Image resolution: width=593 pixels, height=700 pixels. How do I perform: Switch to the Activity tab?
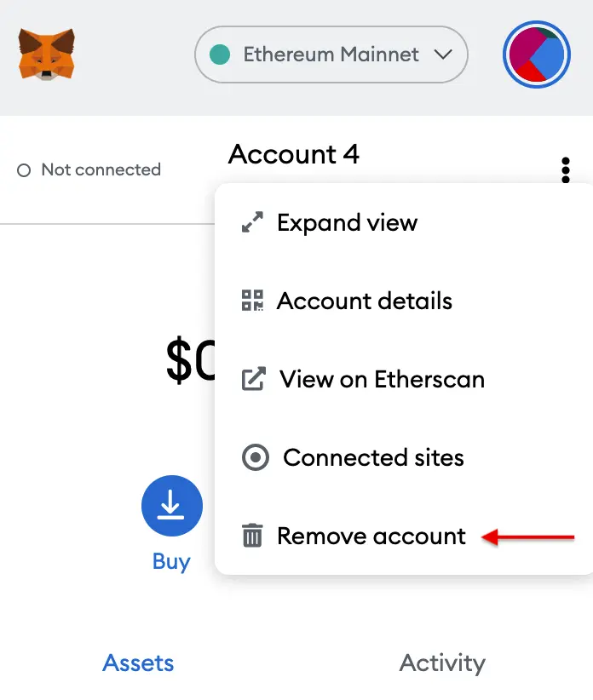pos(442,663)
